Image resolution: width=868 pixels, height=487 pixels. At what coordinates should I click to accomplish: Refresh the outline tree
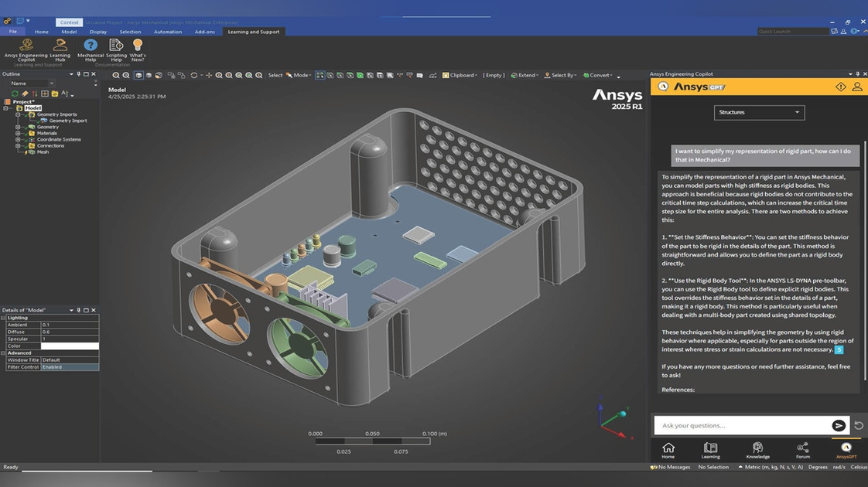click(x=15, y=94)
